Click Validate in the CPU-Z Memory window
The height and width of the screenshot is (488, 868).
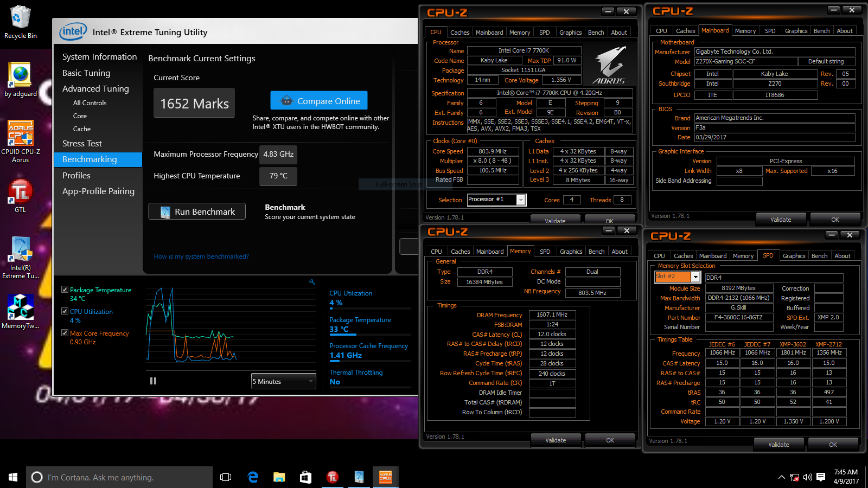[556, 440]
